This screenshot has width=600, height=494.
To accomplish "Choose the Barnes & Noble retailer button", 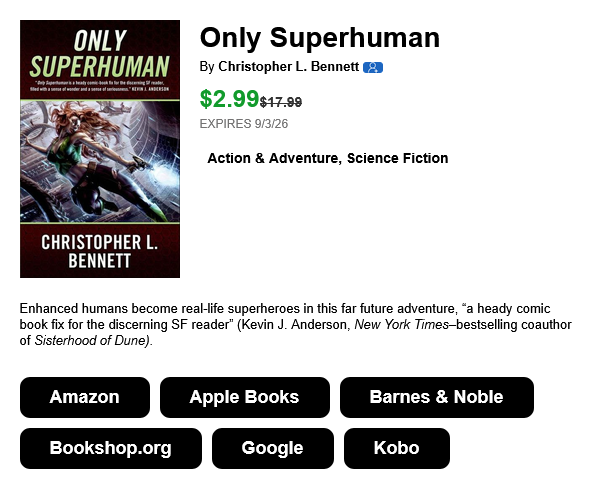I will point(437,397).
